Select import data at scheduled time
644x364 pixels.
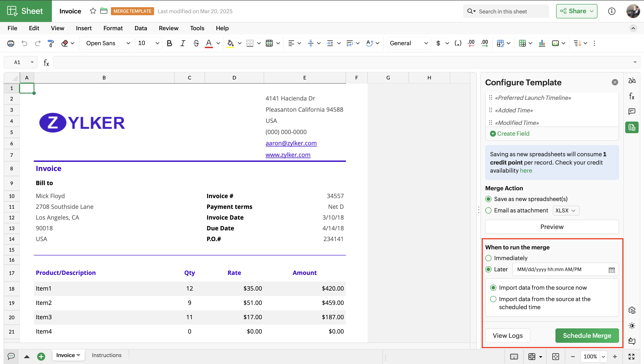point(493,299)
